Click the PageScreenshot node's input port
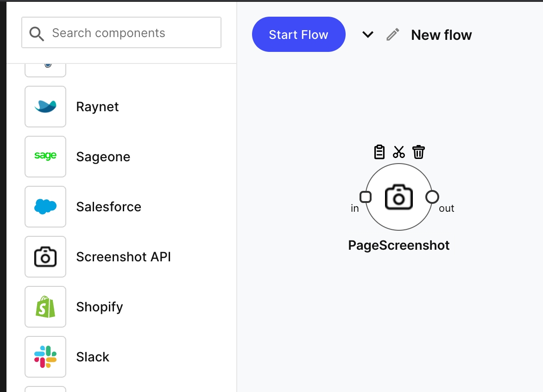The height and width of the screenshot is (392, 543). coord(366,197)
